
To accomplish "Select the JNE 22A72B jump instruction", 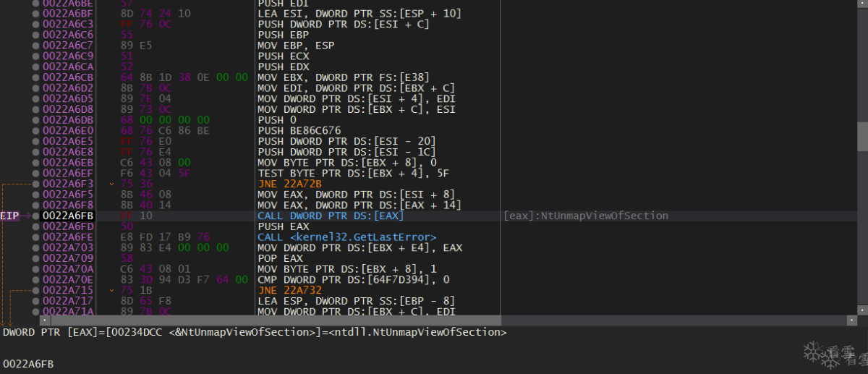I will point(289,184).
